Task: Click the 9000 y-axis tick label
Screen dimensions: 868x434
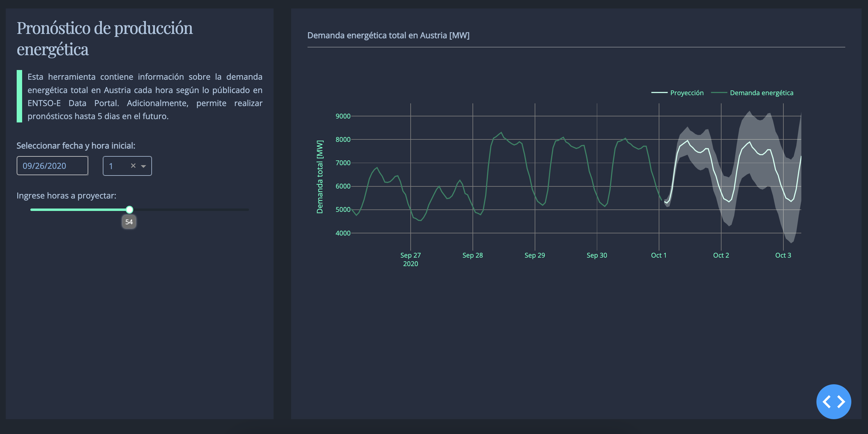Action: click(343, 116)
